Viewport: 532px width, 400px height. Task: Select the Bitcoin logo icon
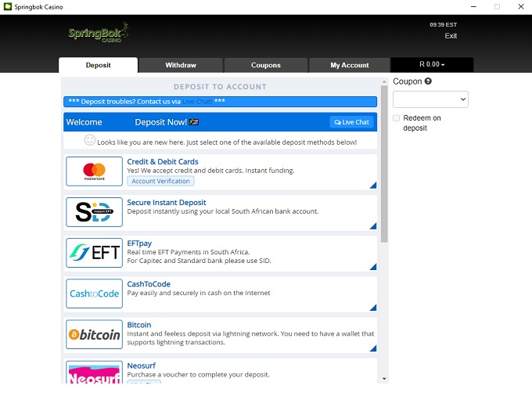click(x=94, y=334)
